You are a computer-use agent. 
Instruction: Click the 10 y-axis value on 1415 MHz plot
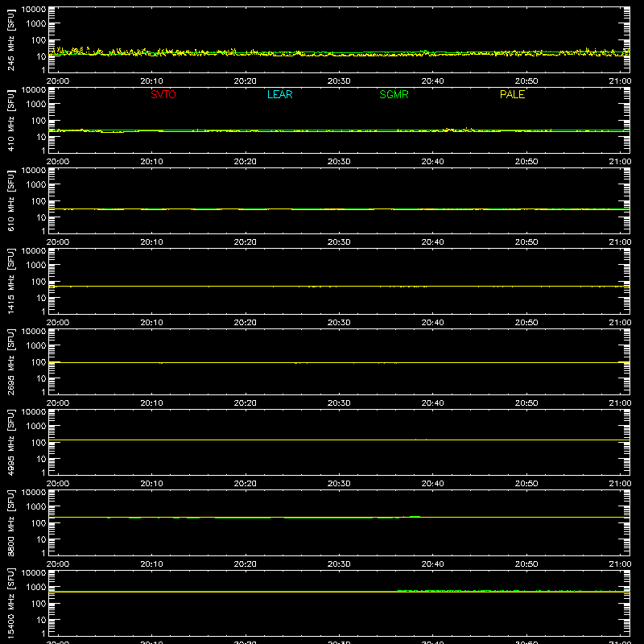pyautogui.click(x=42, y=298)
